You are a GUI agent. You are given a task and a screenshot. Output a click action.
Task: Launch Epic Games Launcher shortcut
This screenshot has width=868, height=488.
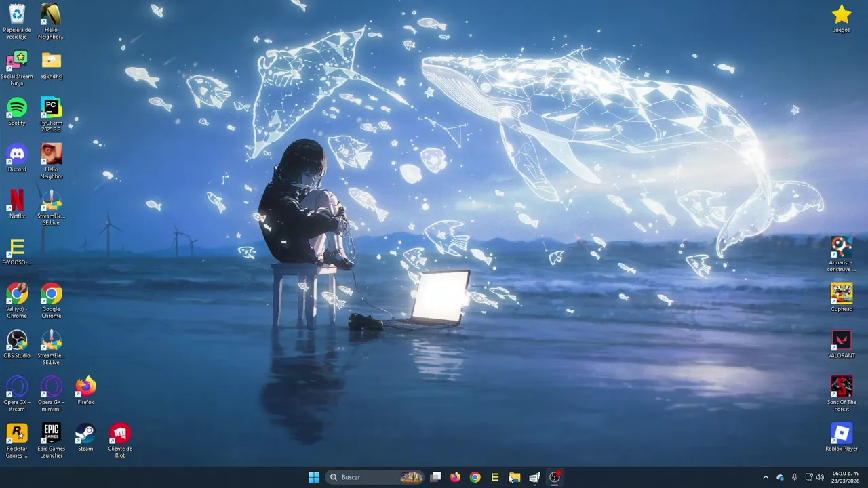tap(51, 441)
